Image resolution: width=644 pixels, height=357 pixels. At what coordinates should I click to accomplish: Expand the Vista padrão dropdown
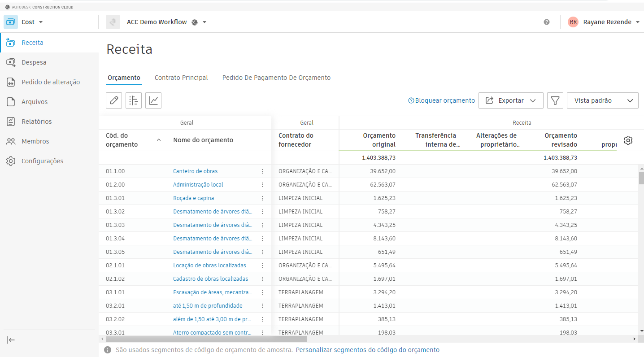coord(602,100)
